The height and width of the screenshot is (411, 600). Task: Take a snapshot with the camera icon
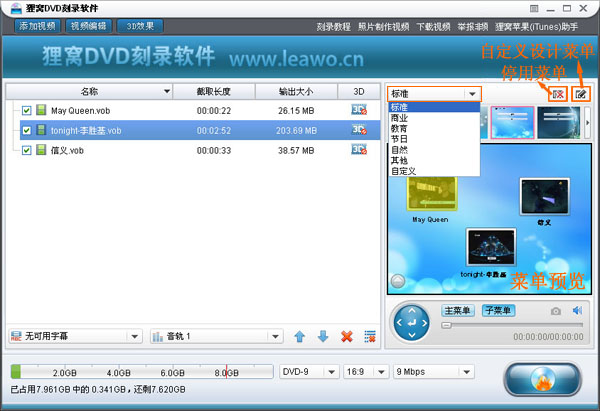click(556, 311)
